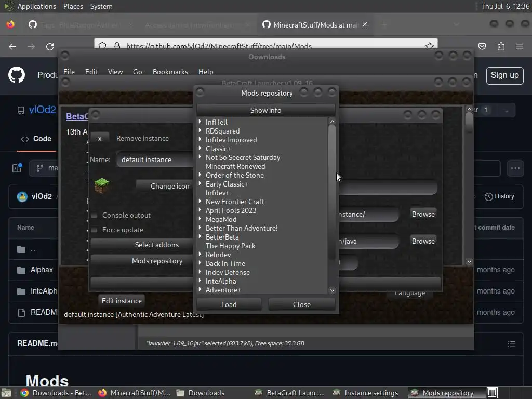Expand the Better Than Adventure! arrow
The width and height of the screenshot is (532, 399).
(200, 228)
